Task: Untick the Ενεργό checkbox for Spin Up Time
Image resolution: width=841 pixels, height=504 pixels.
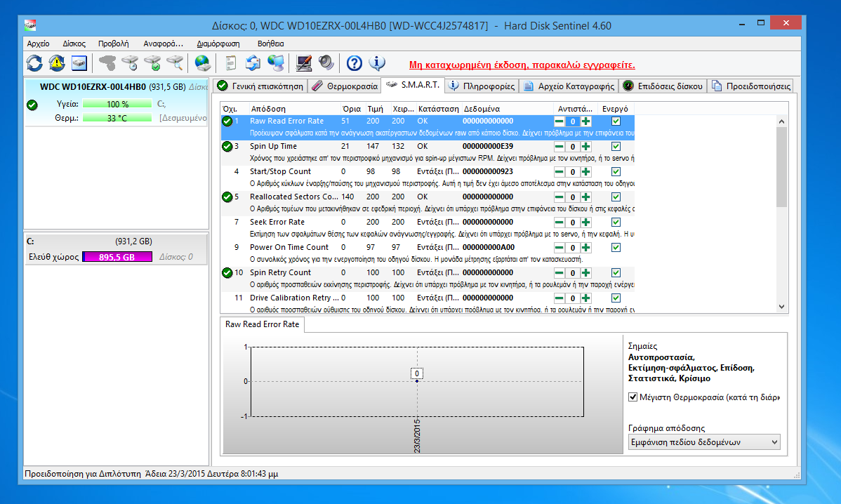Action: (x=616, y=147)
